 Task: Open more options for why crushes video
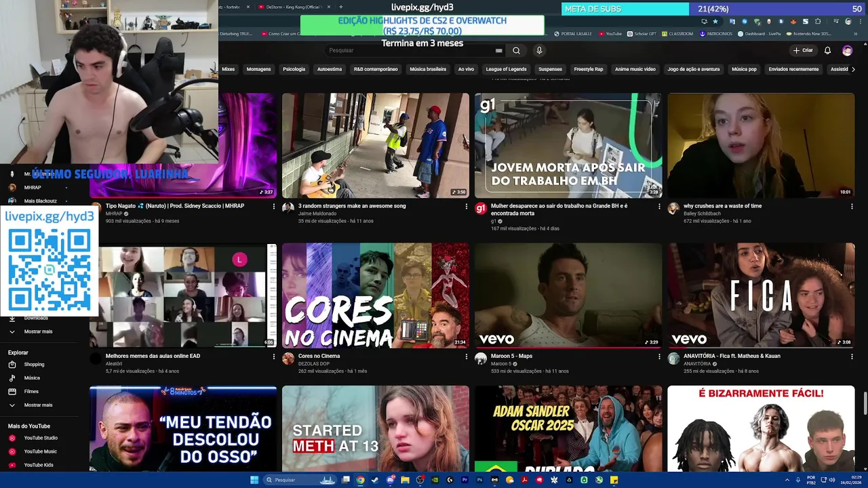tap(852, 207)
